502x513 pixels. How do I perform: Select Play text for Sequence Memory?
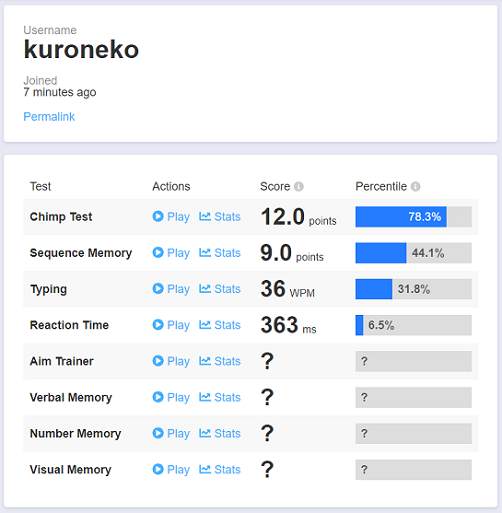tap(178, 253)
